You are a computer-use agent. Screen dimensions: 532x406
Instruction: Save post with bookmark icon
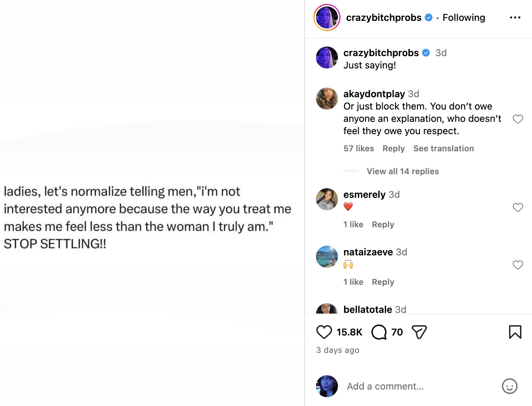pyautogui.click(x=515, y=332)
